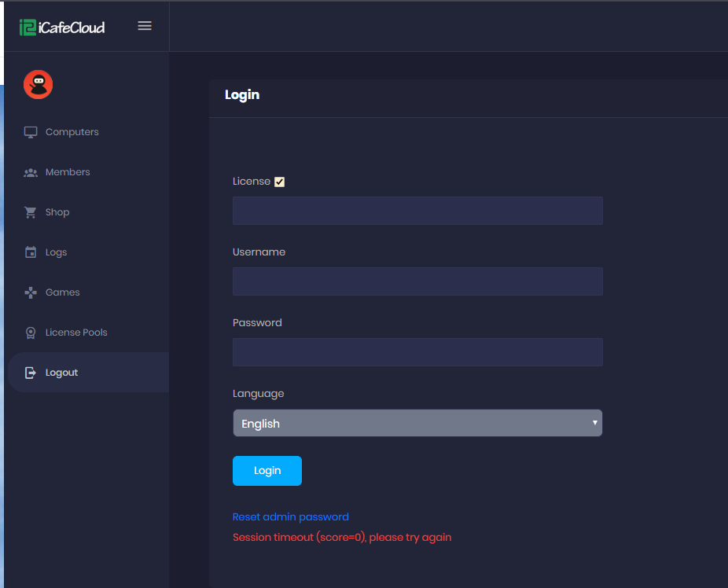Open Members from the sidebar

tap(68, 172)
